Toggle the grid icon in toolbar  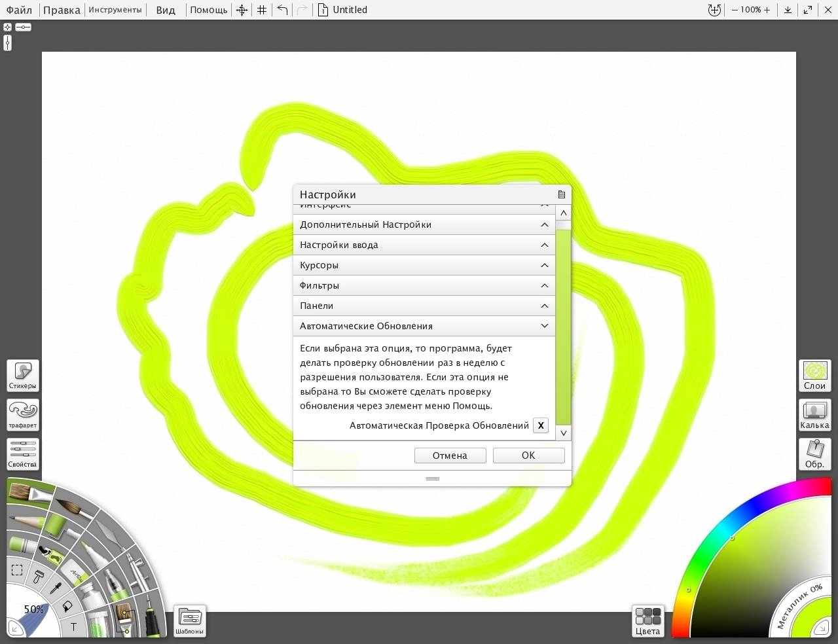click(262, 10)
